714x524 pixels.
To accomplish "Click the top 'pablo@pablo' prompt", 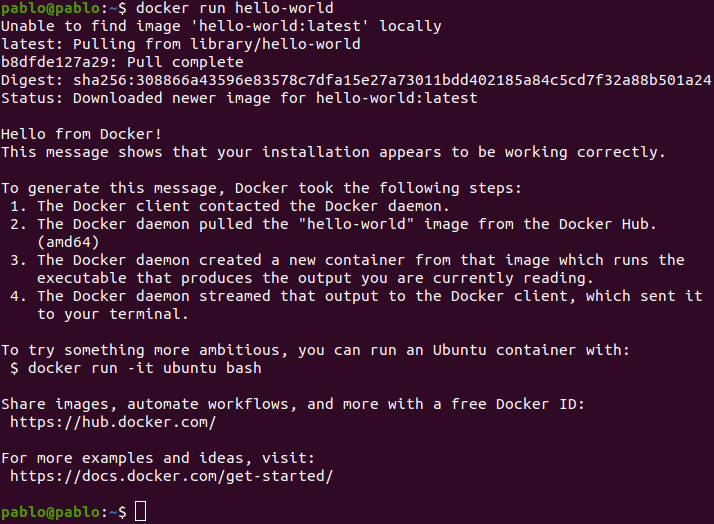I will (50, 8).
